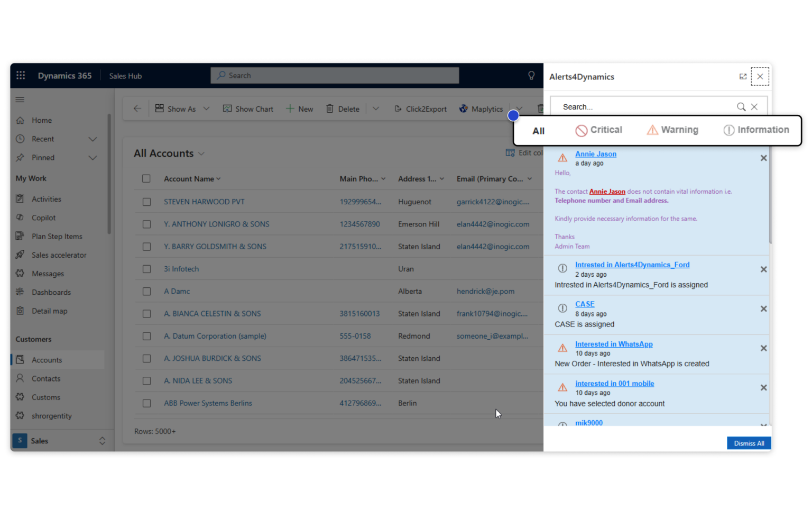Click the Click2Export toolbar icon
This screenshot has height=508, width=812.
pos(420,108)
